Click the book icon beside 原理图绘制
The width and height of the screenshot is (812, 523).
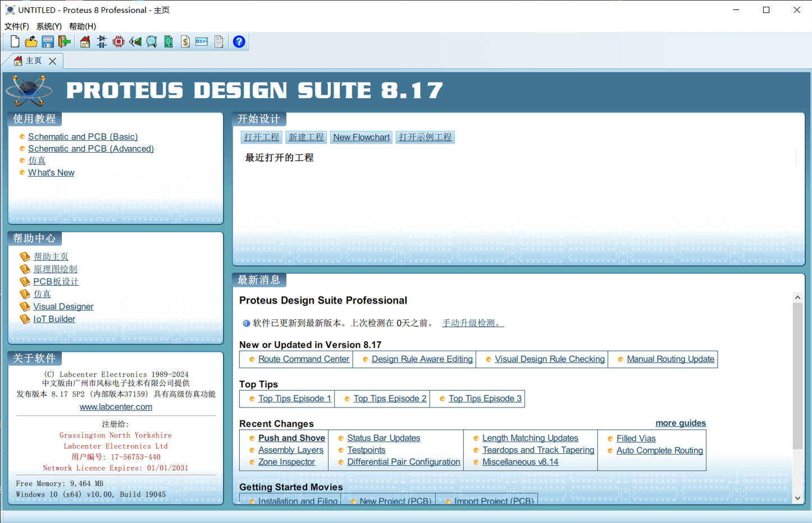click(25, 269)
